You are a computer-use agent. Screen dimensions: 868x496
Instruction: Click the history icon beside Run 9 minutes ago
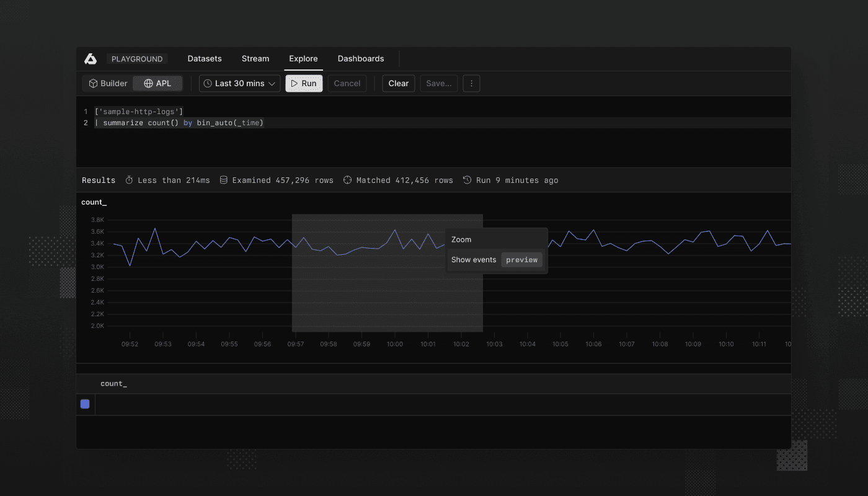point(466,180)
